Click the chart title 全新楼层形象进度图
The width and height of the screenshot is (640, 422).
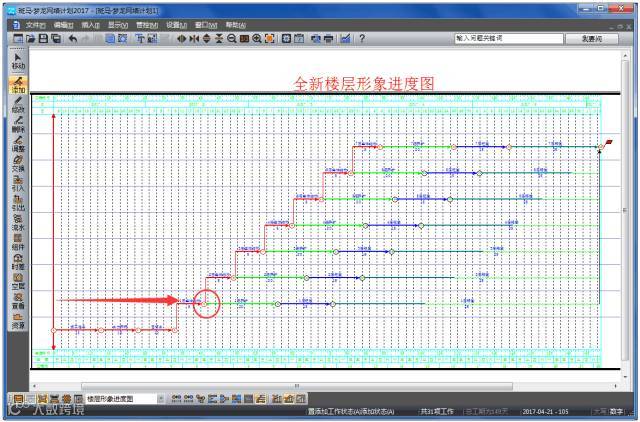(x=364, y=84)
